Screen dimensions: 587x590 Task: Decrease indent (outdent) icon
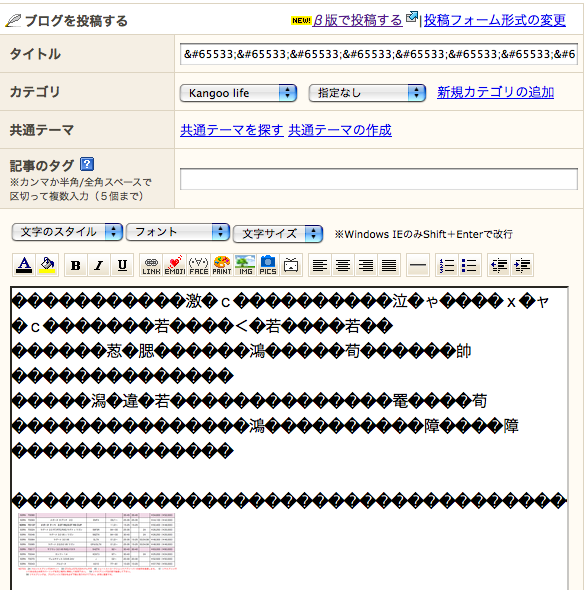[499, 265]
